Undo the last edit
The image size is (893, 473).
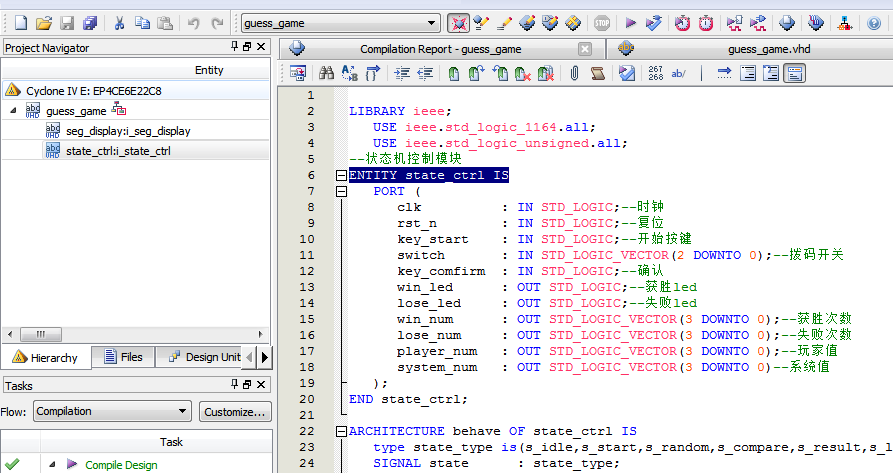(194, 23)
